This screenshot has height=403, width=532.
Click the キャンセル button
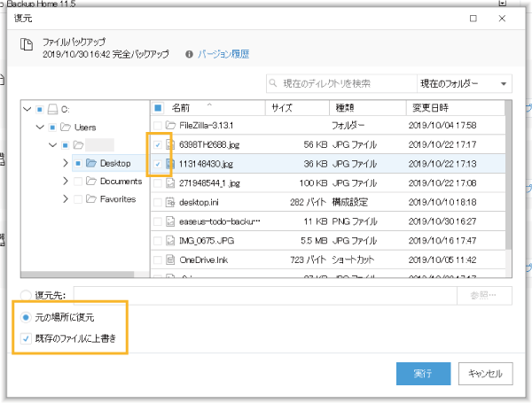coord(486,374)
